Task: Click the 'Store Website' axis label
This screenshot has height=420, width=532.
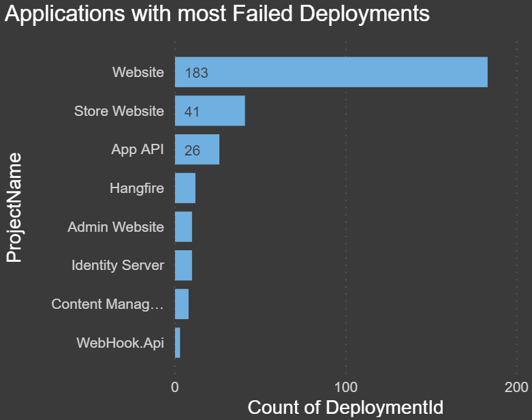Action: [119, 111]
